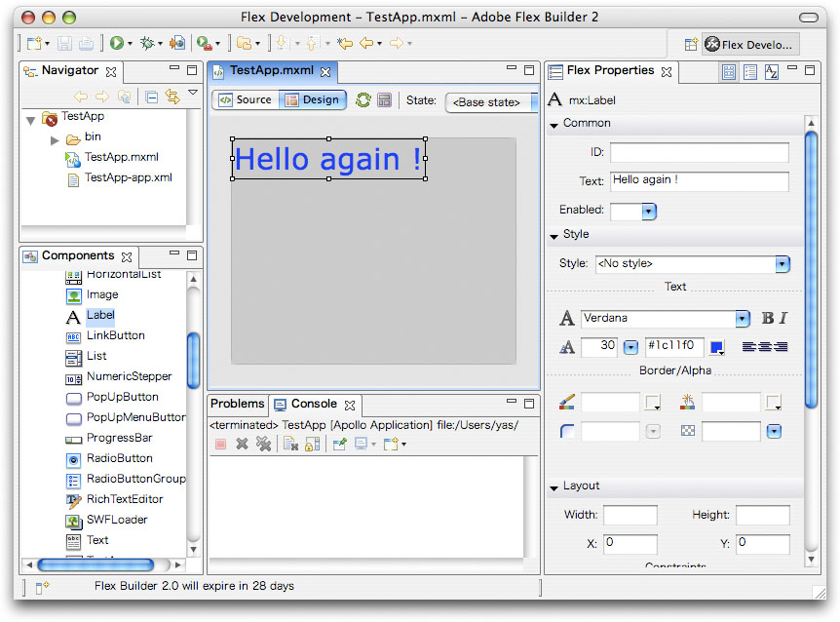Click the Last Edit Location arrow icon
840x622 pixels.
coord(345,43)
